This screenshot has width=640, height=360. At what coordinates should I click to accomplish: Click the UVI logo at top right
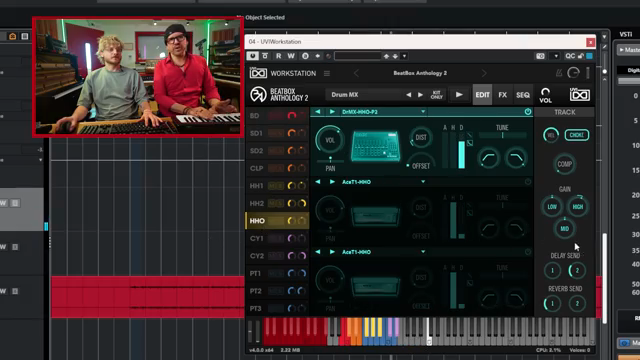coord(580,95)
